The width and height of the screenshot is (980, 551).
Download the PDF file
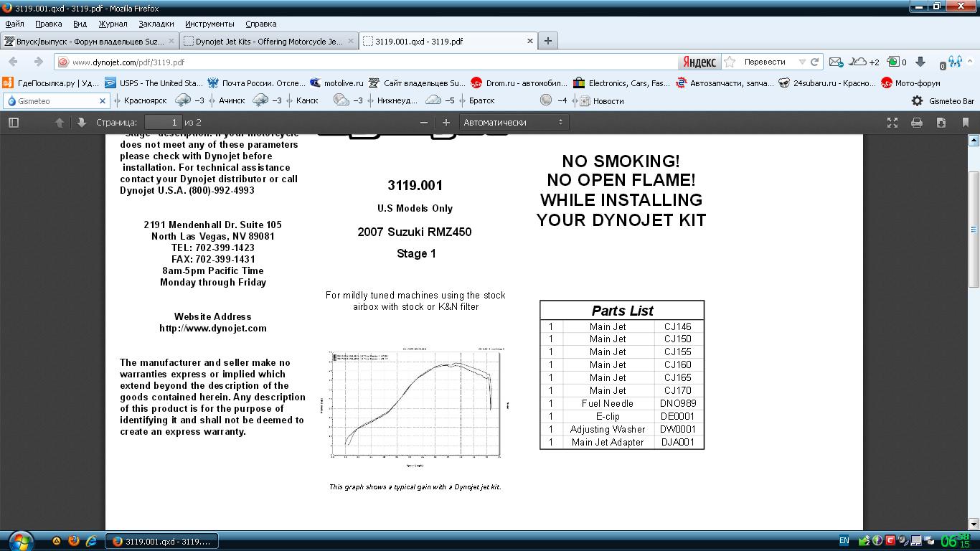[x=941, y=123]
